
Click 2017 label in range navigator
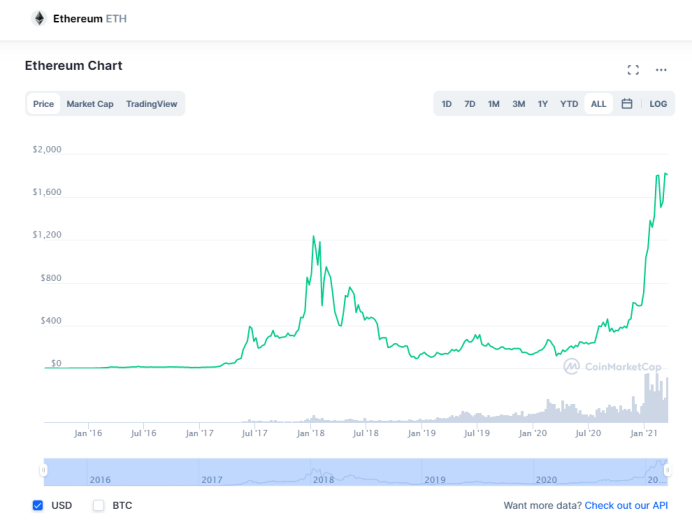212,480
